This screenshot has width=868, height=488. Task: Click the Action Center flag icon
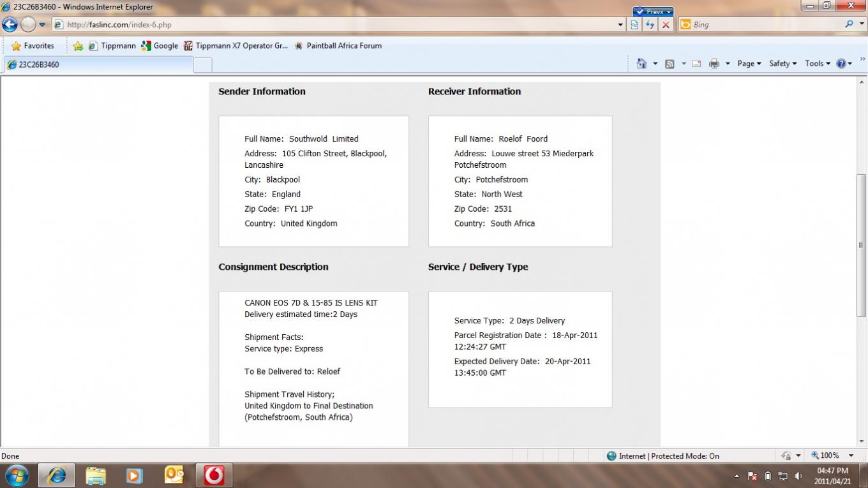coord(752,477)
